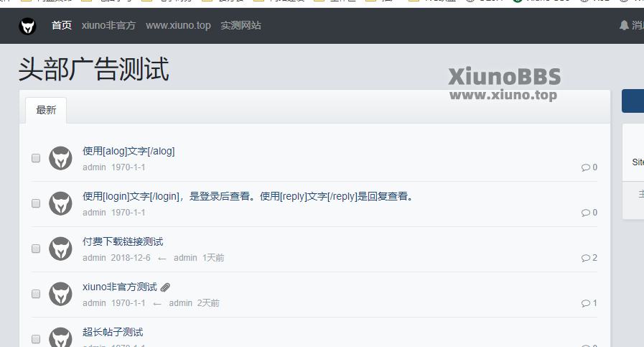The image size is (644, 347).
Task: Switch to the 最新 tab
Action: [46, 110]
